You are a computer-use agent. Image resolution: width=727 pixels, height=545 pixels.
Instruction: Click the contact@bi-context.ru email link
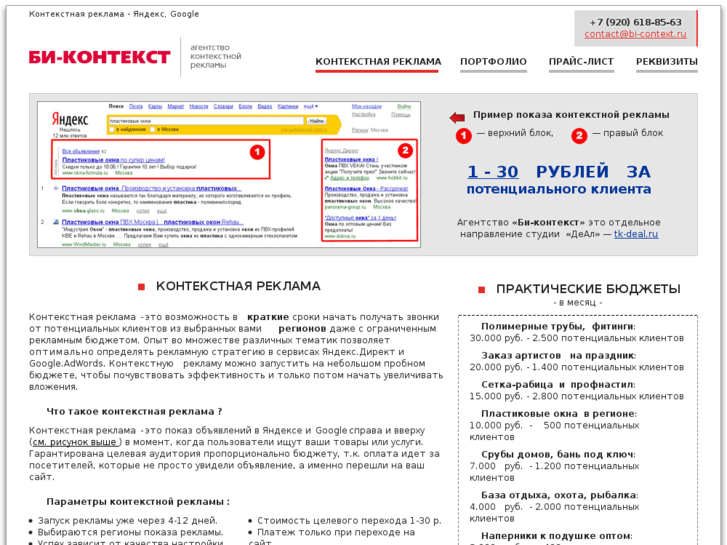coord(635,34)
